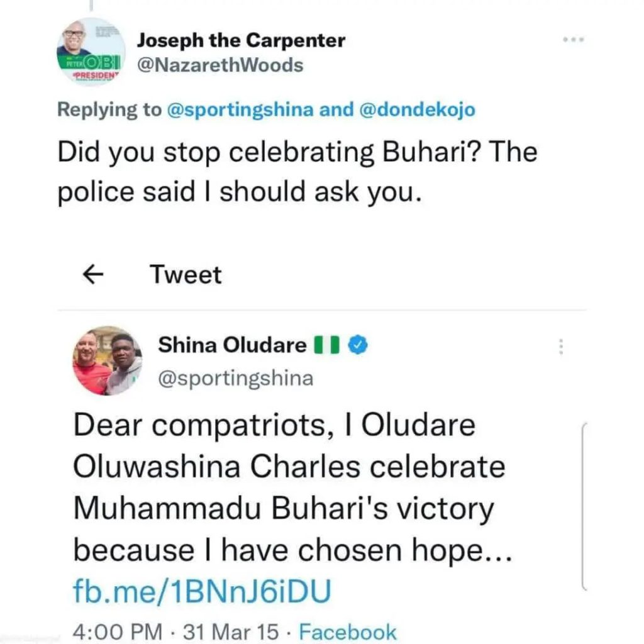The image size is (644, 644).
Task: Click the 'Dear compatriots' tweet text
Action: pos(289,487)
